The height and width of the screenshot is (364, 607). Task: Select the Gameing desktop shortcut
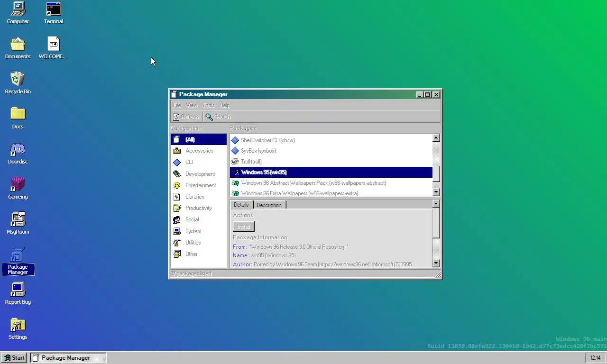pos(18,188)
